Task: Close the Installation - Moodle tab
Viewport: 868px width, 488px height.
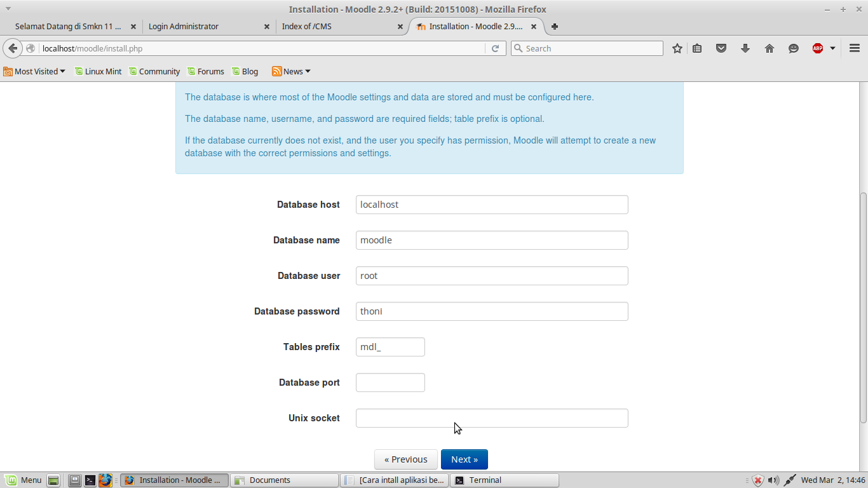Action: [534, 27]
